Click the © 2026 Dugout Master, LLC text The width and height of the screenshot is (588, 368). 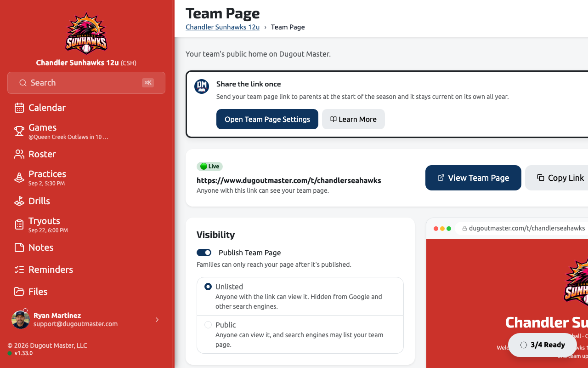47,345
